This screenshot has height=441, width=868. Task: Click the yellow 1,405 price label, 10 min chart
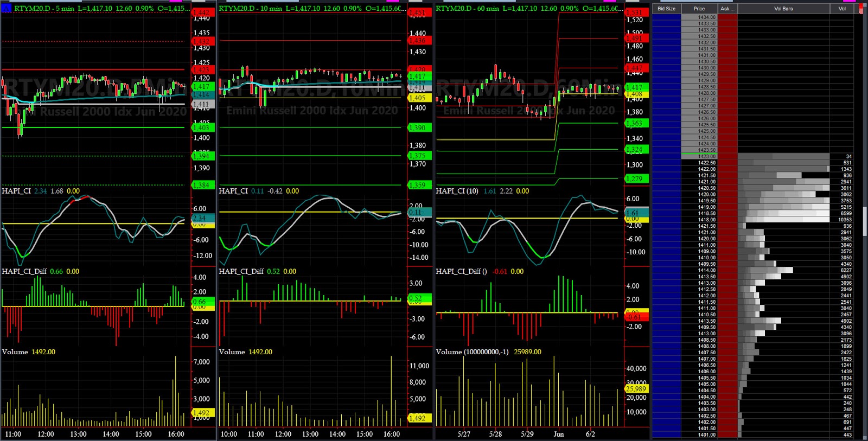coord(419,98)
